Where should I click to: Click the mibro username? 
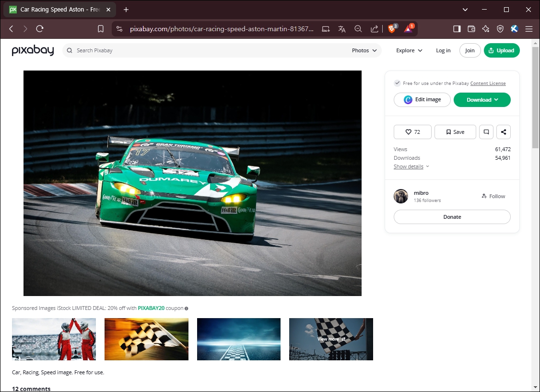[421, 193]
